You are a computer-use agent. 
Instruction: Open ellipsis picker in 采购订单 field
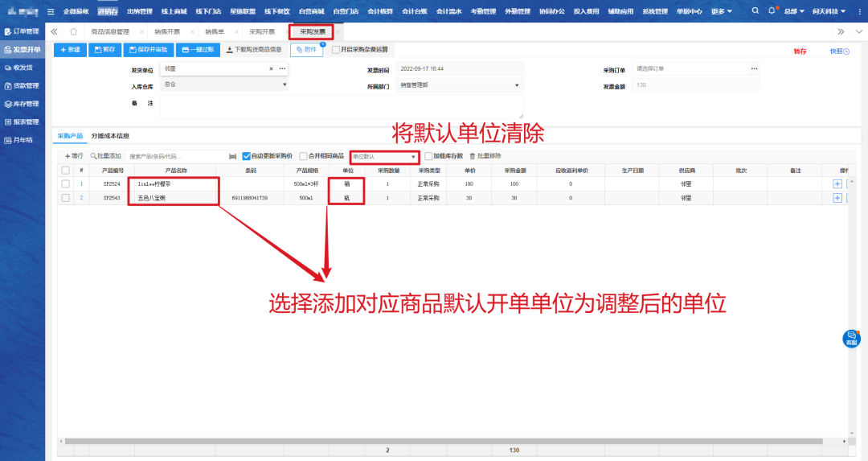pos(754,69)
